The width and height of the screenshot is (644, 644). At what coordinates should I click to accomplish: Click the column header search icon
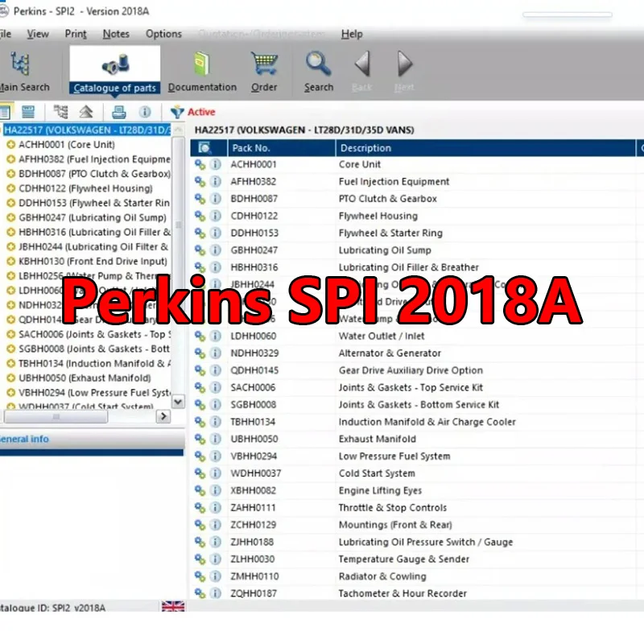pyautogui.click(x=204, y=148)
